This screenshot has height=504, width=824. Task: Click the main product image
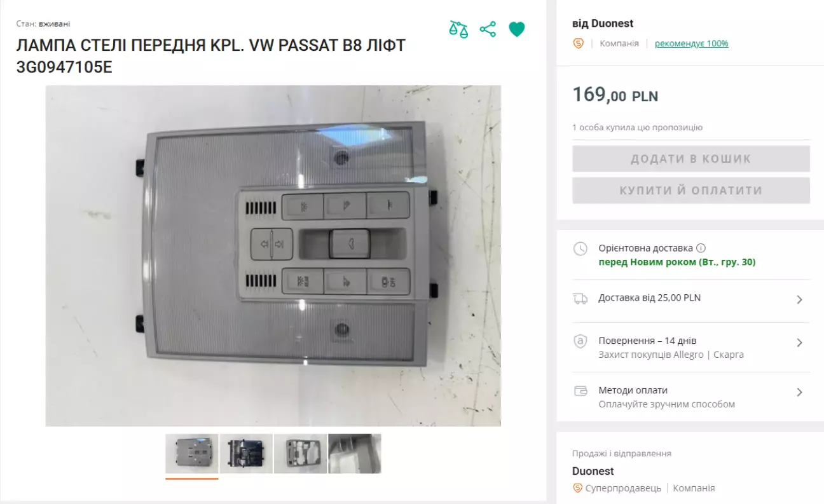(x=273, y=255)
